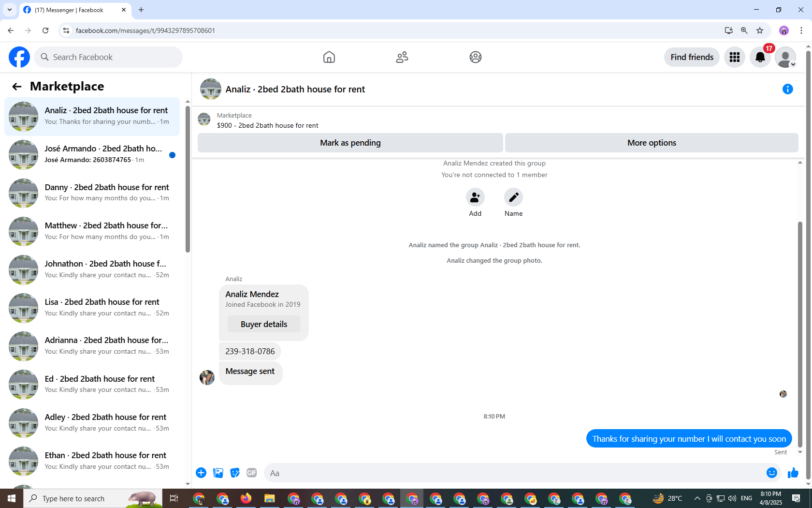
Task: Click the install app icon in address bar
Action: point(729,30)
